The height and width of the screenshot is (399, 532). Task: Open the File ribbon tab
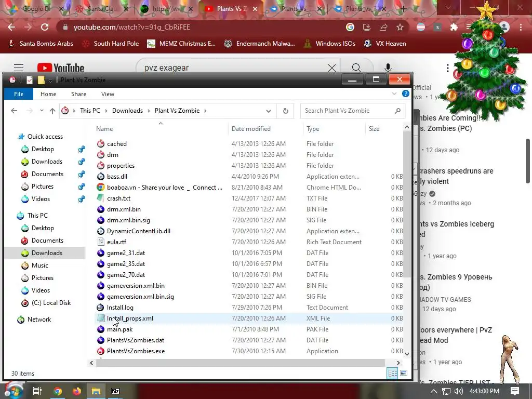click(x=19, y=94)
